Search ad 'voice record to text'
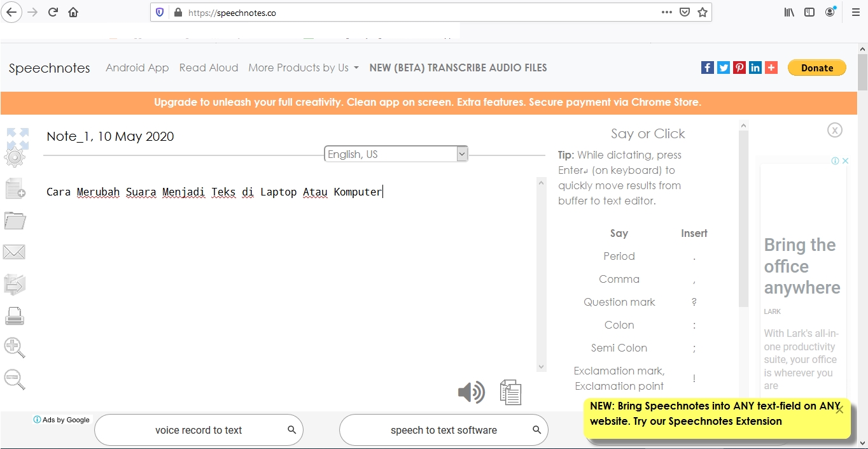 [199, 430]
